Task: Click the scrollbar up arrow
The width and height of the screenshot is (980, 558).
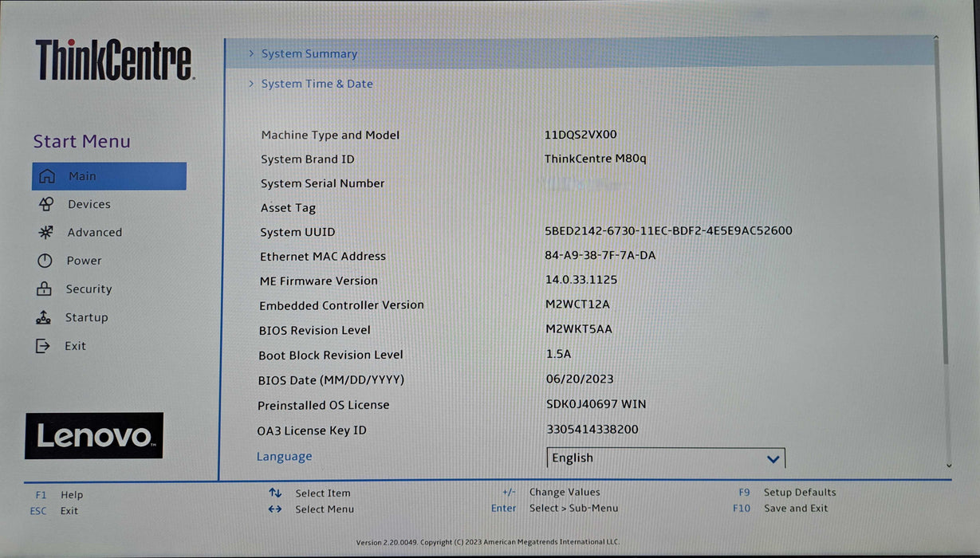Action: coord(936,37)
